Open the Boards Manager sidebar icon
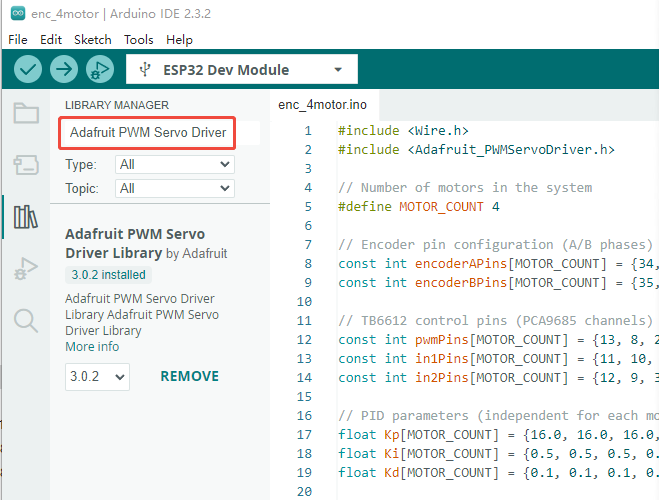The height and width of the screenshot is (500, 659). click(x=26, y=165)
